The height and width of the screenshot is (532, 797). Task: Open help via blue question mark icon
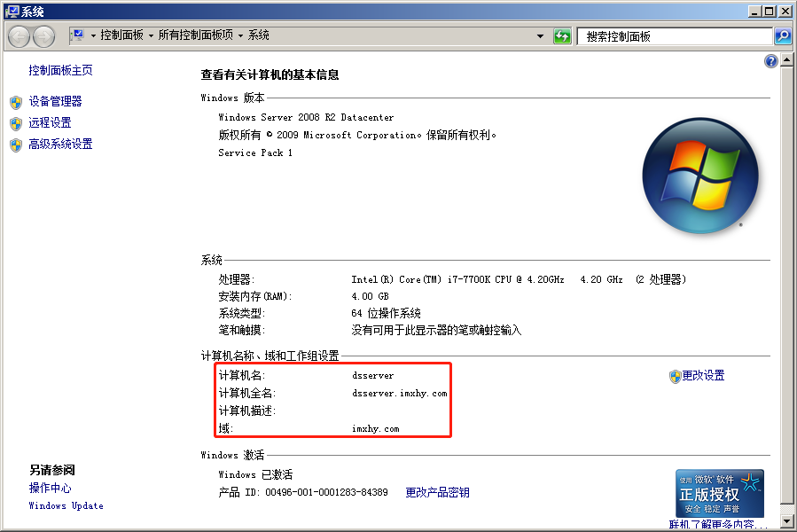[x=770, y=61]
